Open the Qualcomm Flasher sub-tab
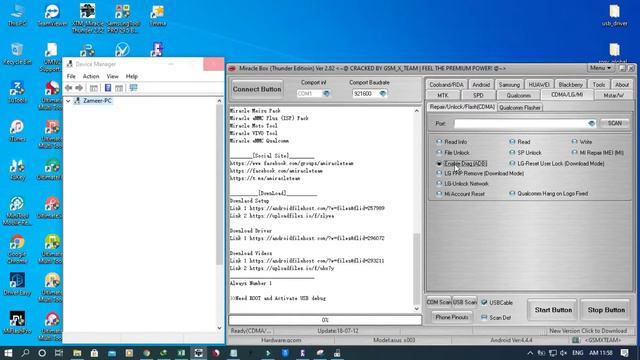The image size is (640, 360). coord(520,107)
